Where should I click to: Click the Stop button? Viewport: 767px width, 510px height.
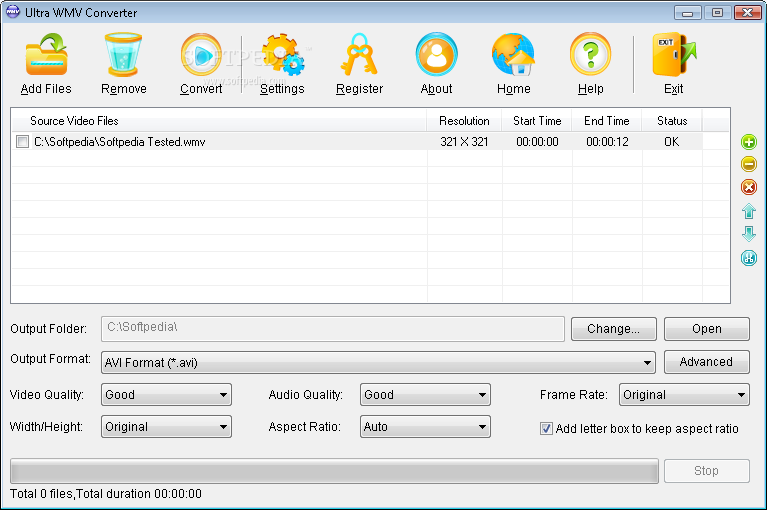click(x=706, y=471)
